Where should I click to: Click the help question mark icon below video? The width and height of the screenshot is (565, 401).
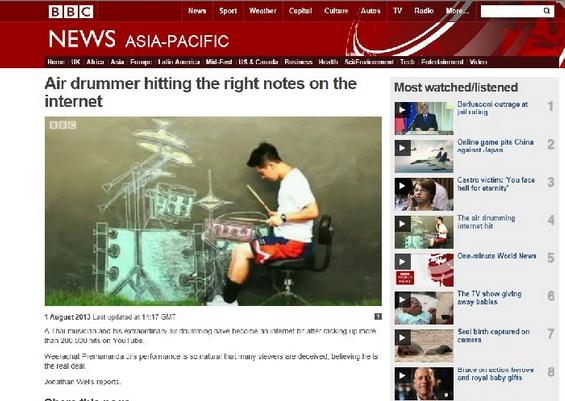[378, 316]
